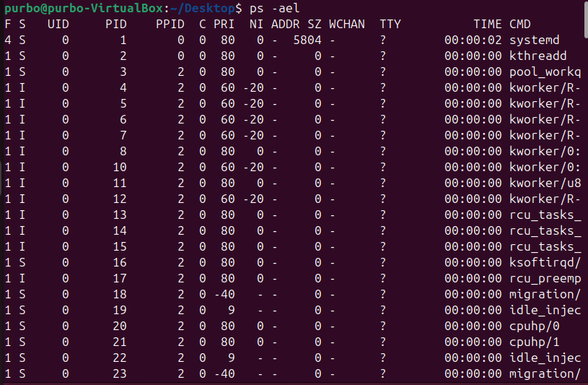The width and height of the screenshot is (588, 385).
Task: Click the SZ column header
Action: 315,24
